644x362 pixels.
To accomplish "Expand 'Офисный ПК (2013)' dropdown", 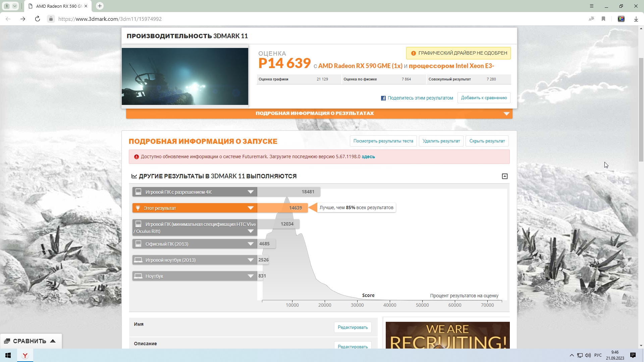I will [x=250, y=244].
